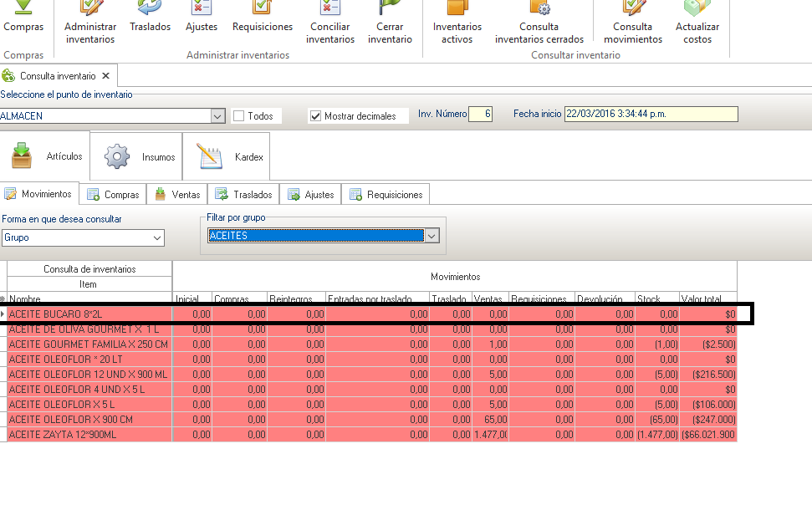Switch to the Ventas sub-tab
This screenshot has width=812, height=505.
pyautogui.click(x=177, y=195)
